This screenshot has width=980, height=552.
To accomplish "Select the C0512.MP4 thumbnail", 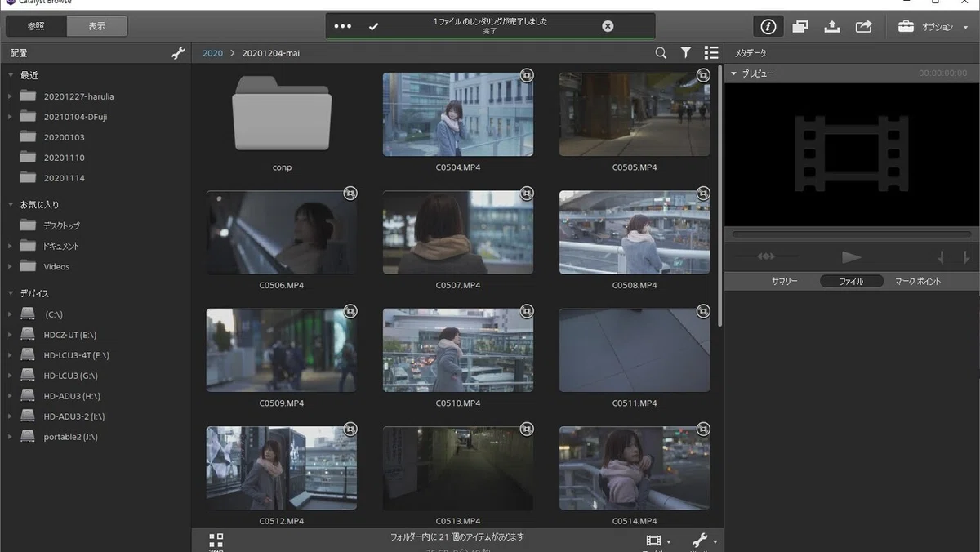I will pos(282,468).
